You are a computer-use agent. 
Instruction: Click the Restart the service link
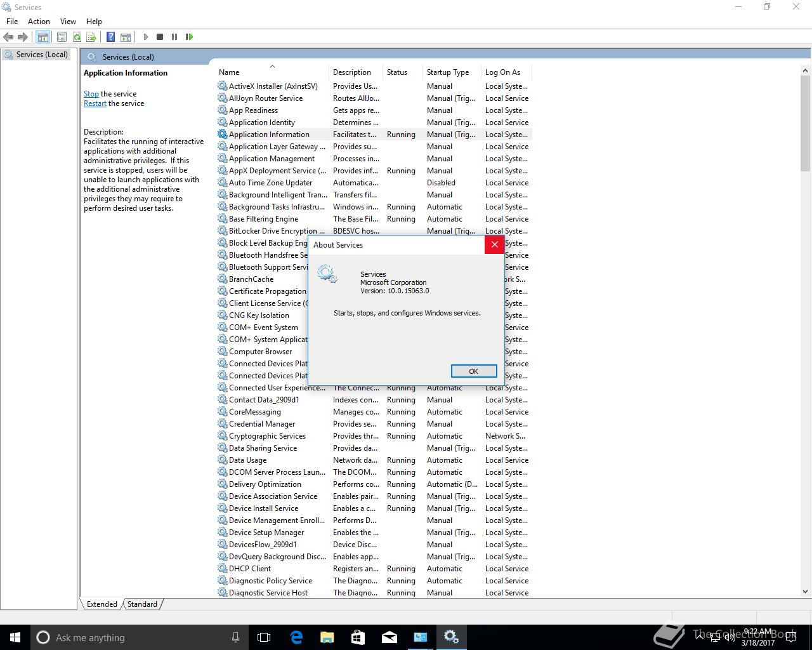(95, 103)
